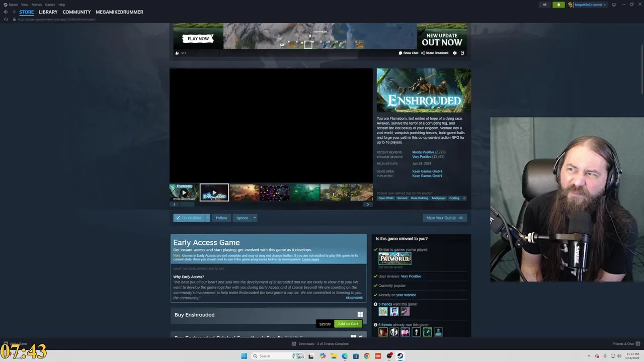Click the media strip scrollbar handle
The image size is (644, 362).
(187, 204)
